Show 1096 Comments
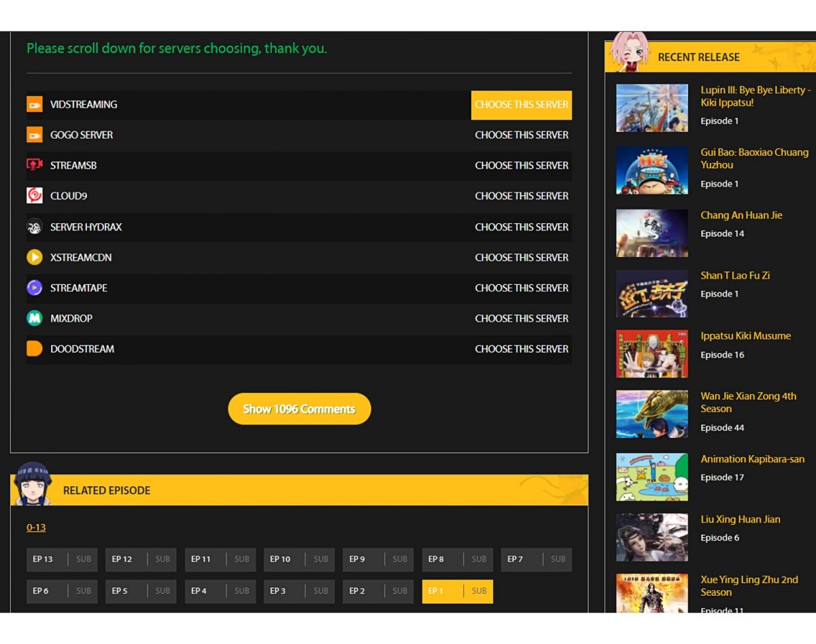816x644 pixels. point(299,409)
